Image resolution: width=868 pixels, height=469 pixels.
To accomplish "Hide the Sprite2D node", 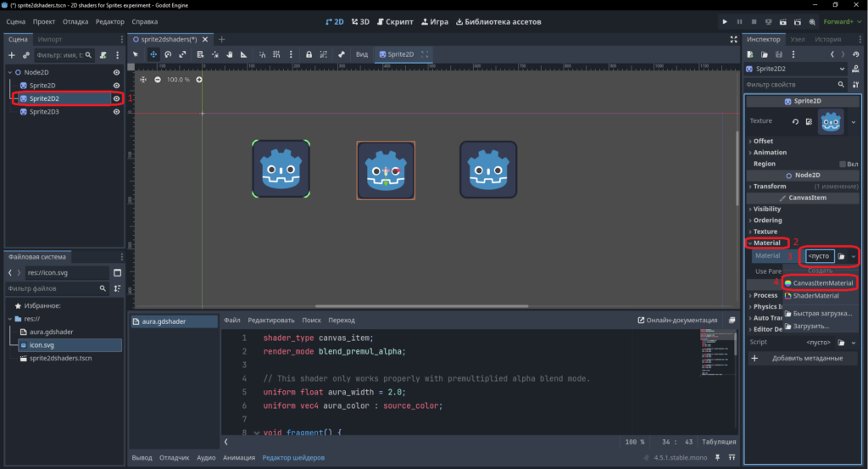I will pyautogui.click(x=116, y=86).
